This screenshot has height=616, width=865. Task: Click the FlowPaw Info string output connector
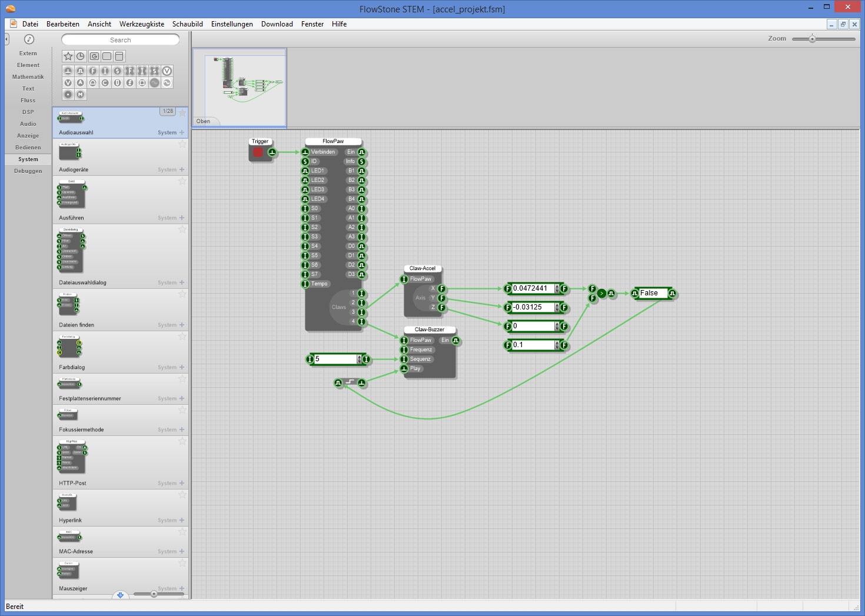tap(362, 161)
